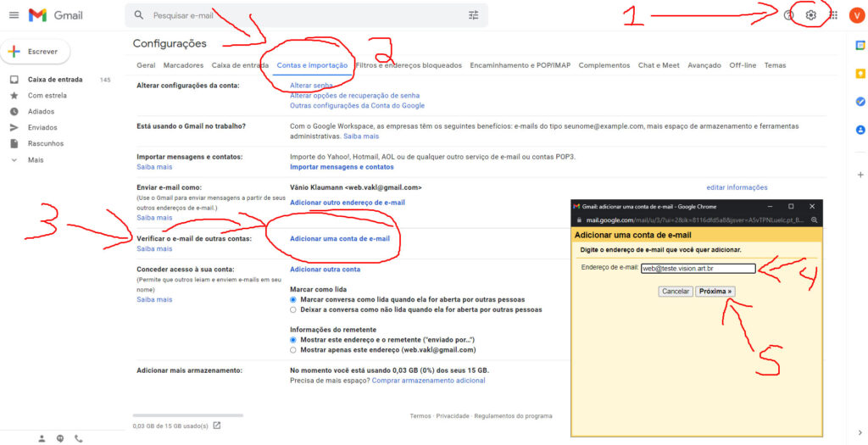Viewport: 868px width, 445px height.
Task: Click Saiba mais about Google Workspace
Action: point(361,136)
